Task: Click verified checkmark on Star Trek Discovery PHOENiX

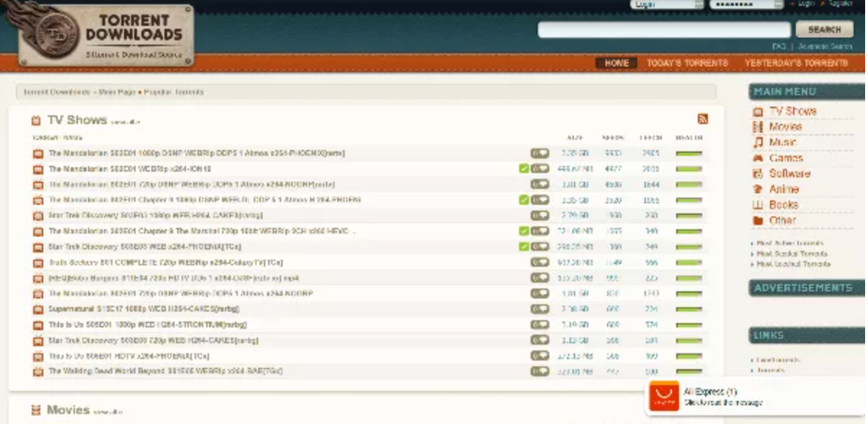Action: coord(524,247)
